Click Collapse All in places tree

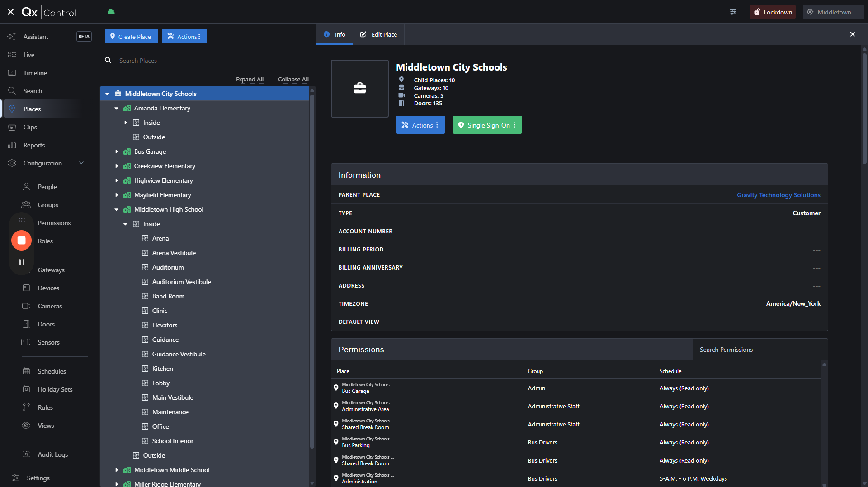pos(293,79)
